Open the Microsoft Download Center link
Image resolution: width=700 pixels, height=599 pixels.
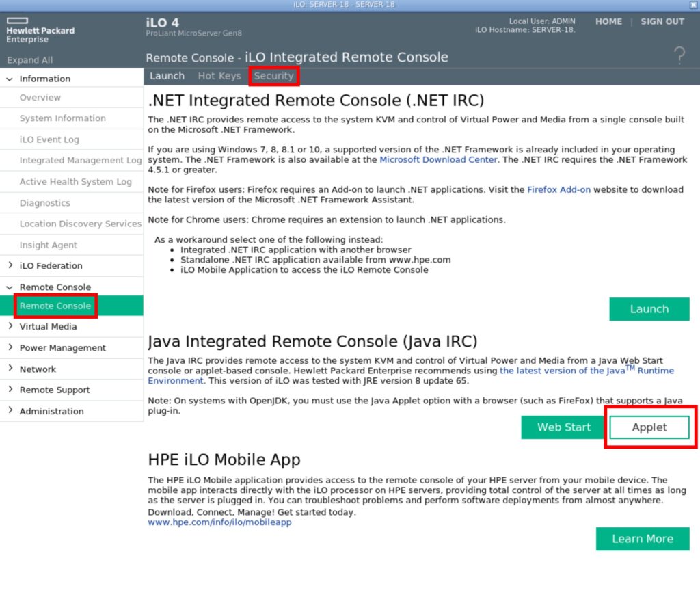point(438,159)
